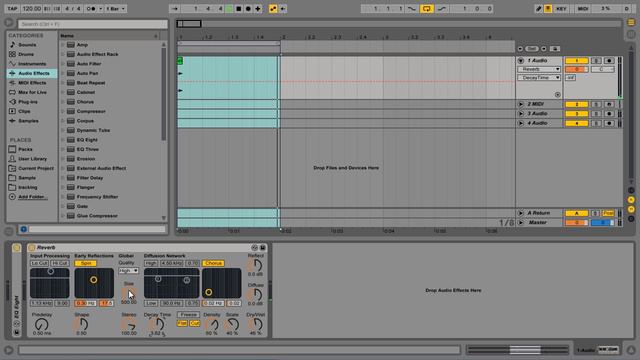This screenshot has width=640, height=360.
Task: Open the metronome settings dropdown arrow
Action: [x=100, y=9]
